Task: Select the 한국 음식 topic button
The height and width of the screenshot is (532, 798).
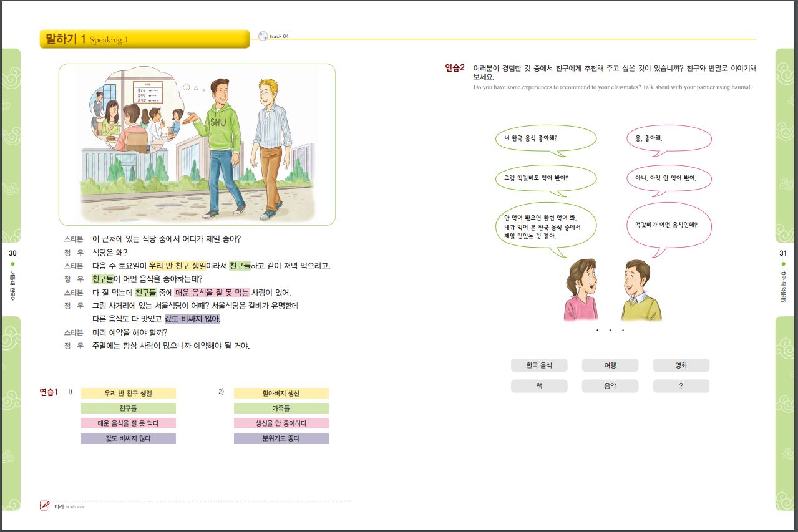Action: tap(538, 365)
